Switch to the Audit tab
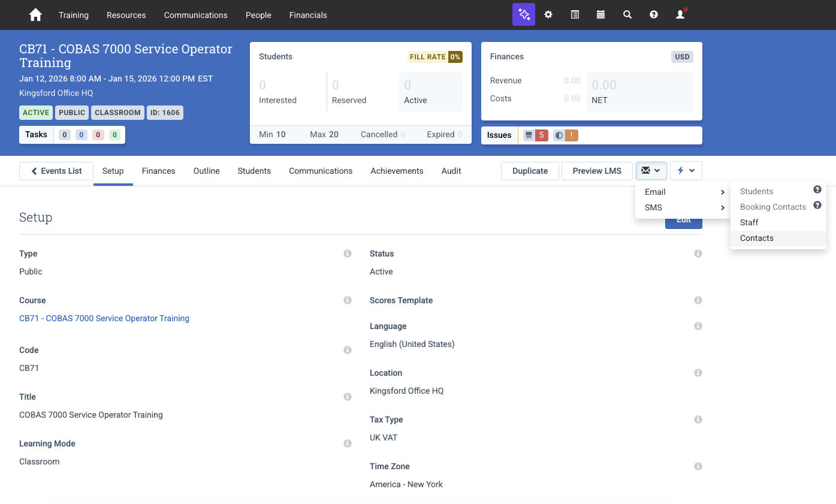 tap(451, 171)
